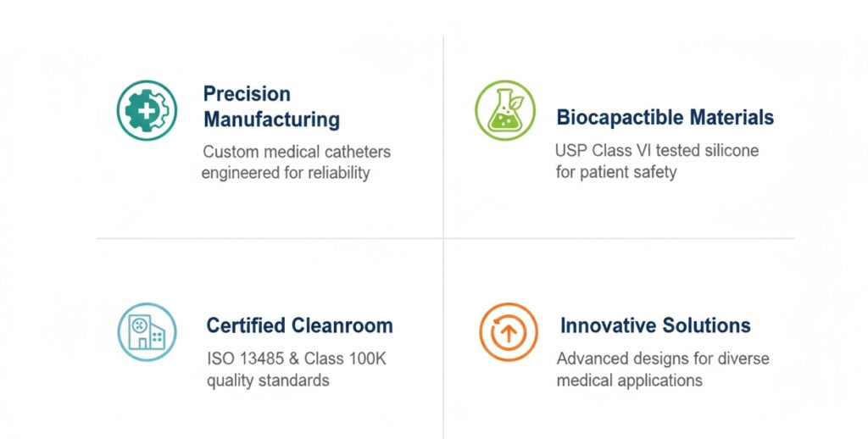
Task: Click 'Advanced designs for diverse' text
Action: tap(663, 358)
